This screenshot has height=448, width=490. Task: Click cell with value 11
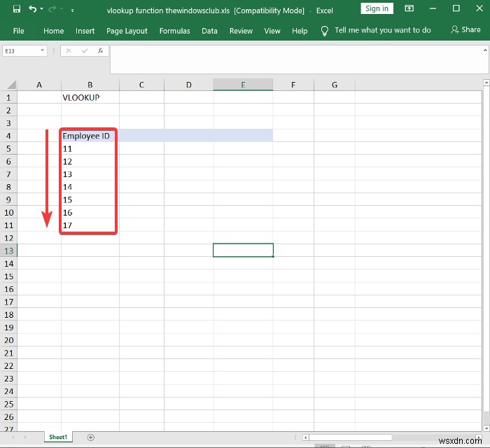tap(90, 148)
